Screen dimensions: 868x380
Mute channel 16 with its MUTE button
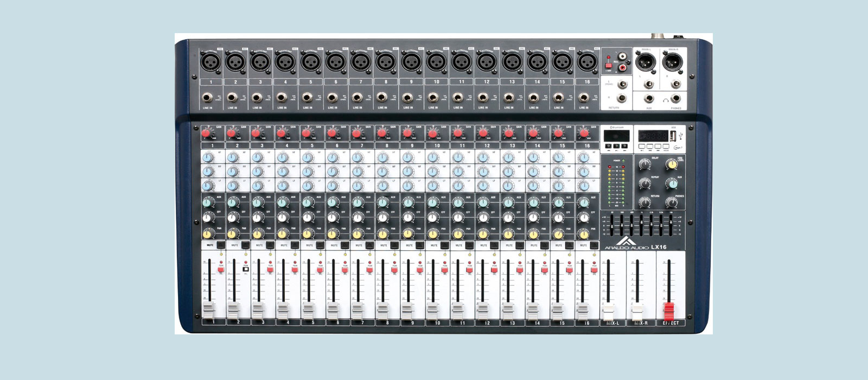[x=595, y=245]
